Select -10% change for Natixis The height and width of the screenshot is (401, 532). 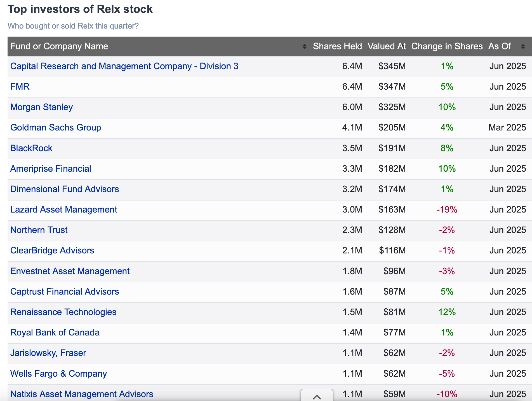[x=447, y=394]
